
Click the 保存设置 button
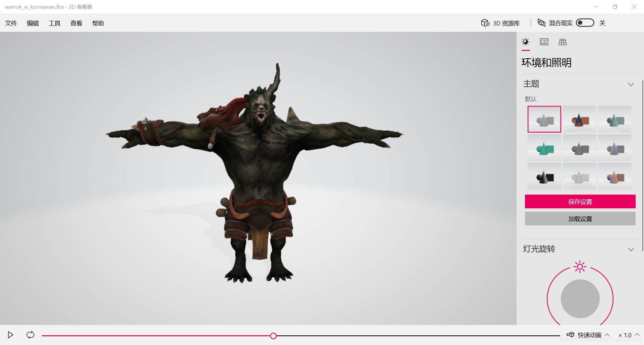tap(580, 202)
